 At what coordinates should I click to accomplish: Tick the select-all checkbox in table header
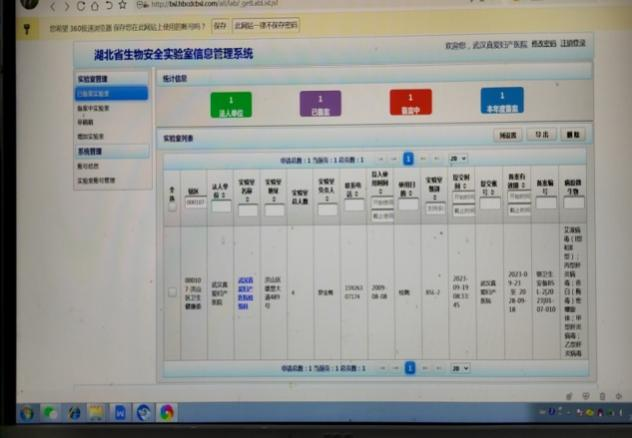click(172, 206)
